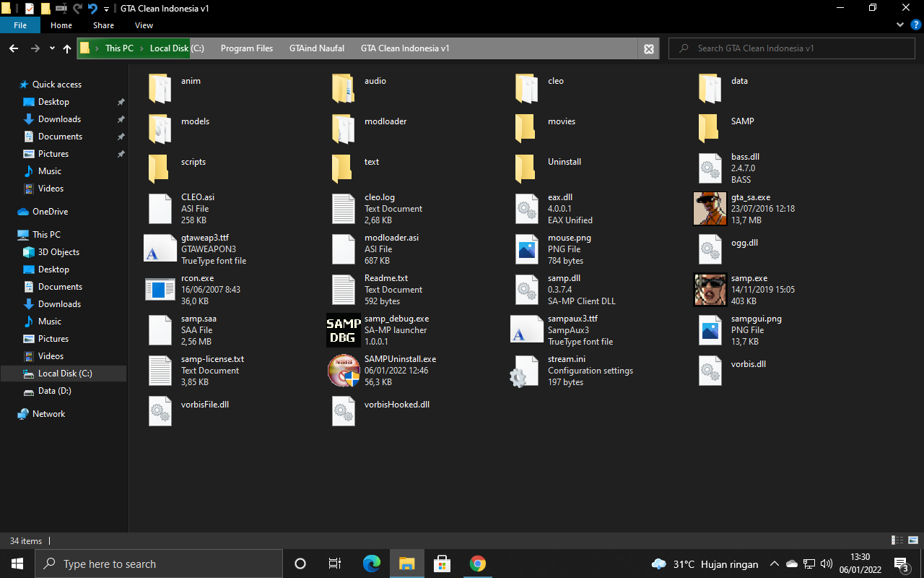Go up one folder level
The image size is (924, 578).
(67, 48)
